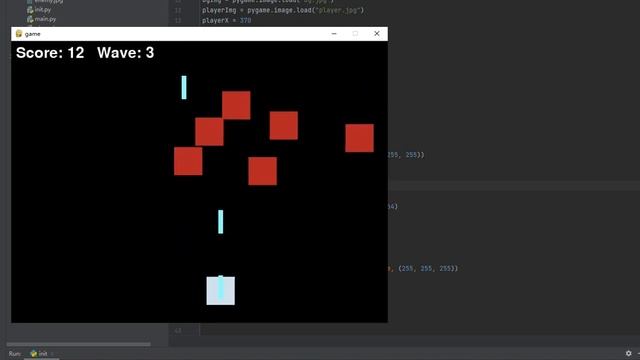Click the "player.jpg" string in the code

point(339,10)
